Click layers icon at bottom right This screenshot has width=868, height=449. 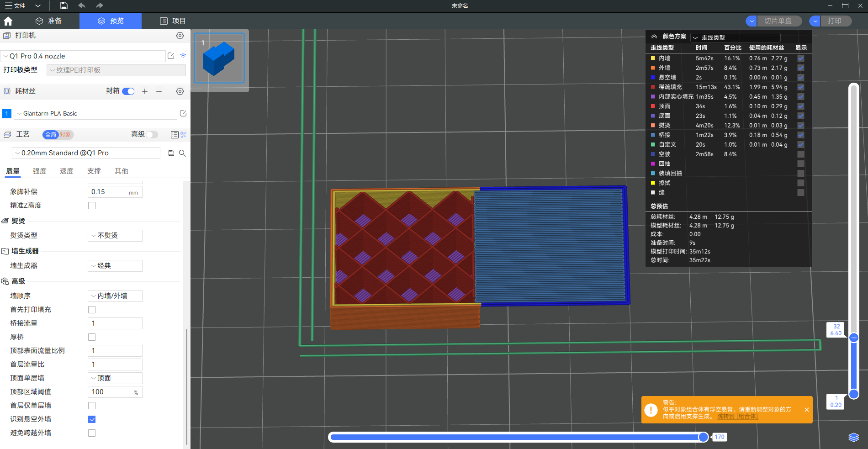pos(853,437)
